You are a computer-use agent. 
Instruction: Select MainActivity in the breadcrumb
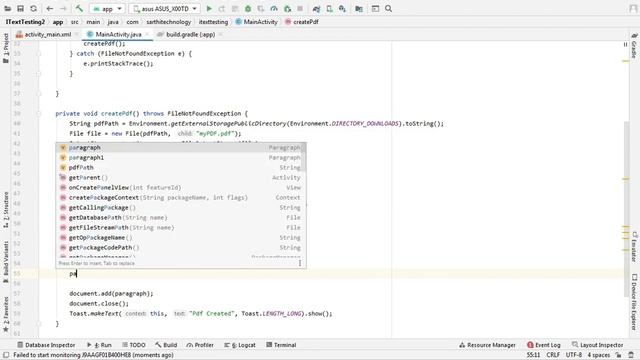256,22
